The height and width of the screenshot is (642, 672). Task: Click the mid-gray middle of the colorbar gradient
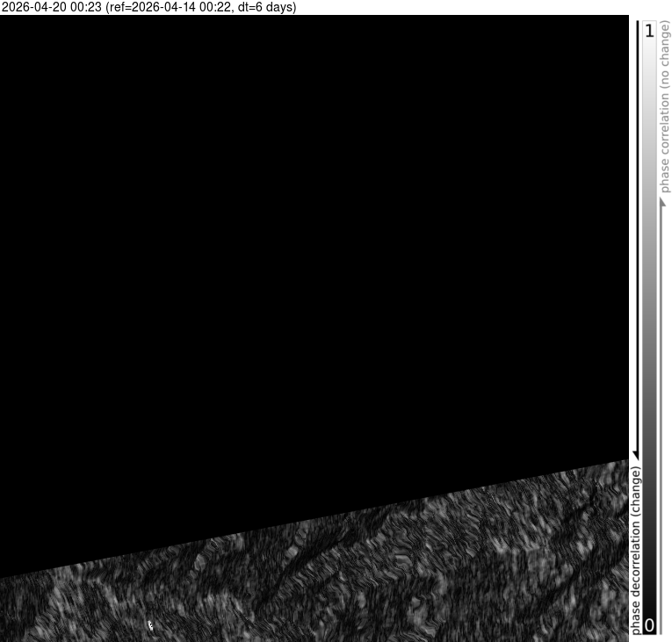(x=649, y=327)
